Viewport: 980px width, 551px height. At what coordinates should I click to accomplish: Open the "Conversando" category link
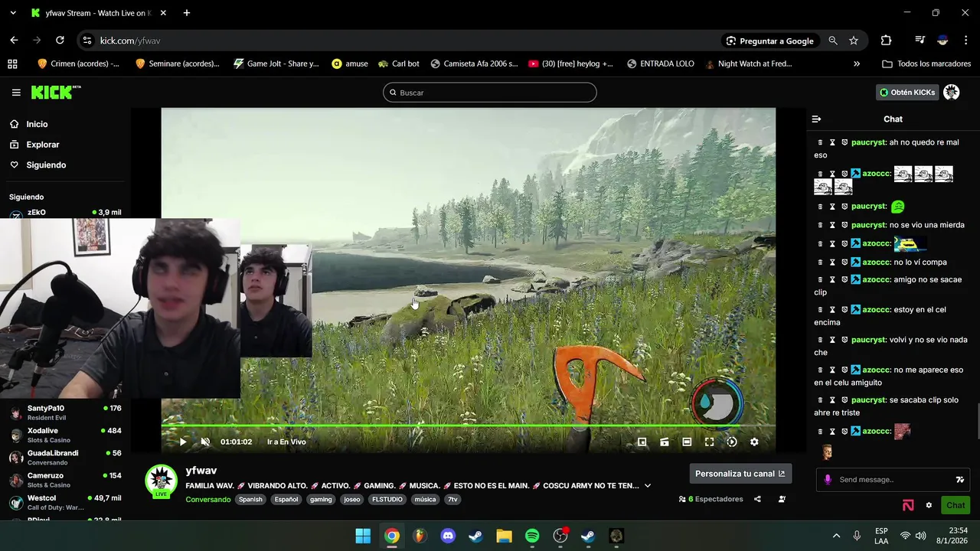pos(208,500)
